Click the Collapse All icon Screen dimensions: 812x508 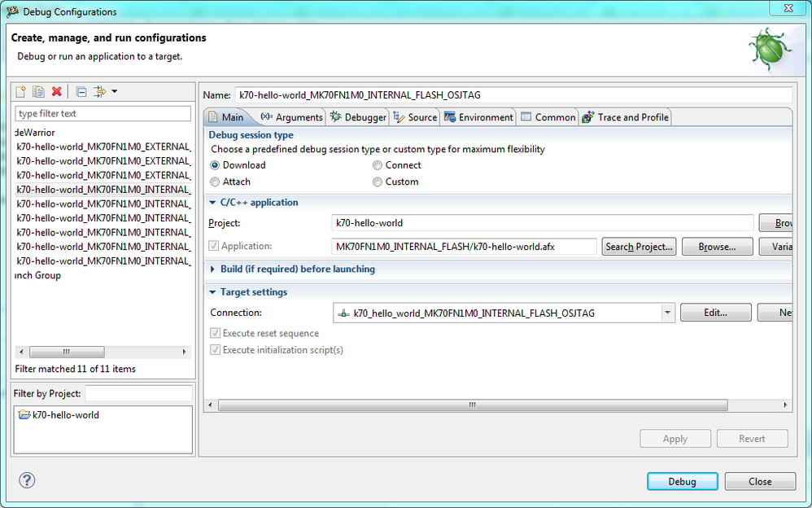point(81,92)
